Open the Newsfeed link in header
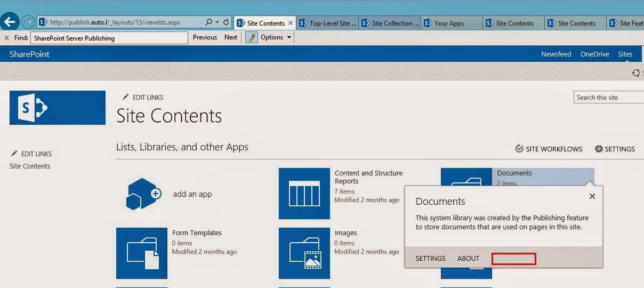The image size is (644, 288). pyautogui.click(x=556, y=54)
